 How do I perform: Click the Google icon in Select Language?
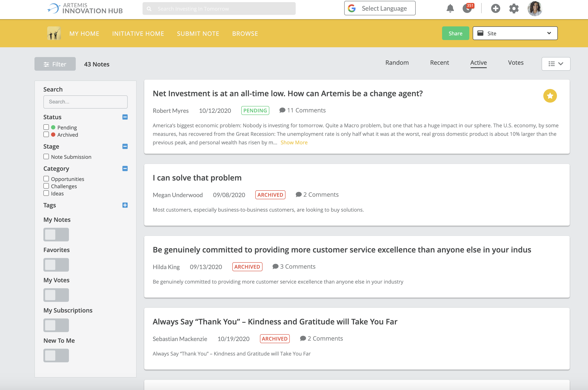(352, 9)
